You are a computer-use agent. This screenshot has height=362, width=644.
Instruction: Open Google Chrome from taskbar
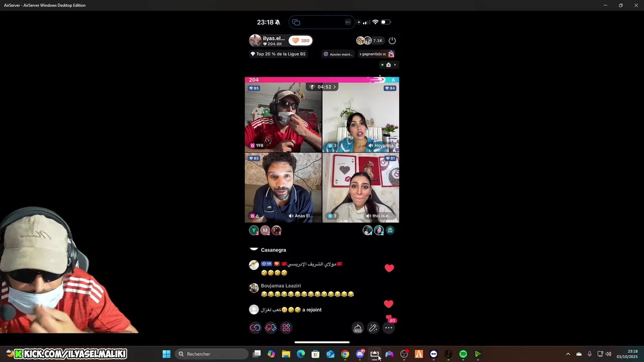click(x=345, y=354)
